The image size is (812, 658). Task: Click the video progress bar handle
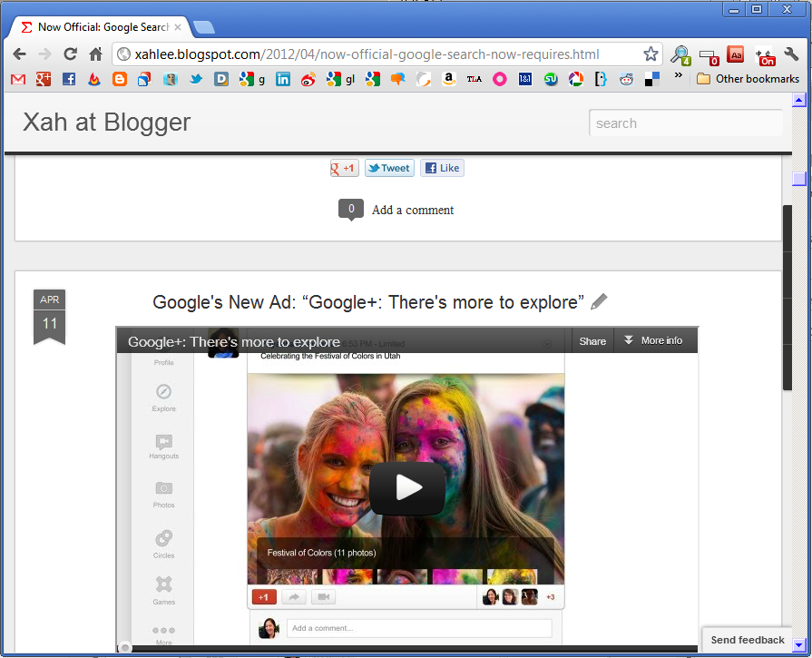click(125, 648)
